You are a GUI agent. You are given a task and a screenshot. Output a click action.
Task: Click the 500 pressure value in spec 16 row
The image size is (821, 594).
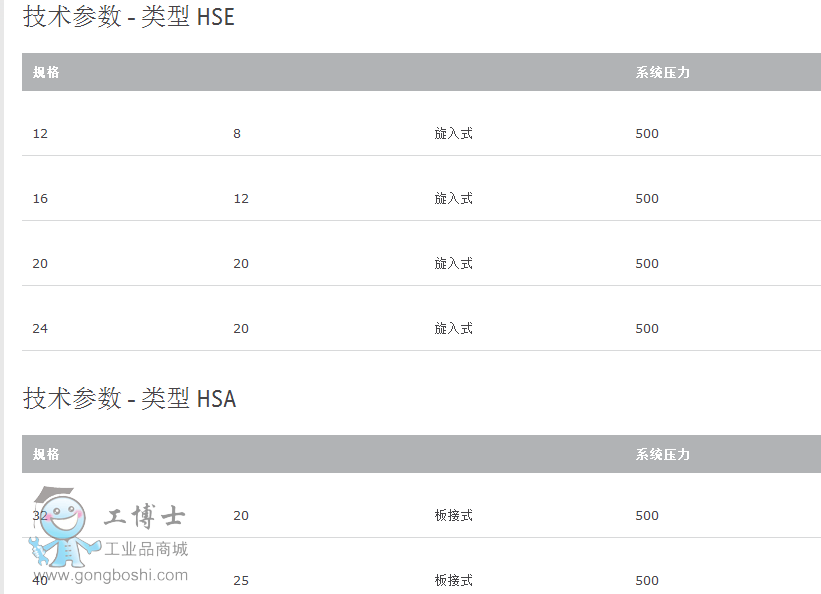point(647,199)
